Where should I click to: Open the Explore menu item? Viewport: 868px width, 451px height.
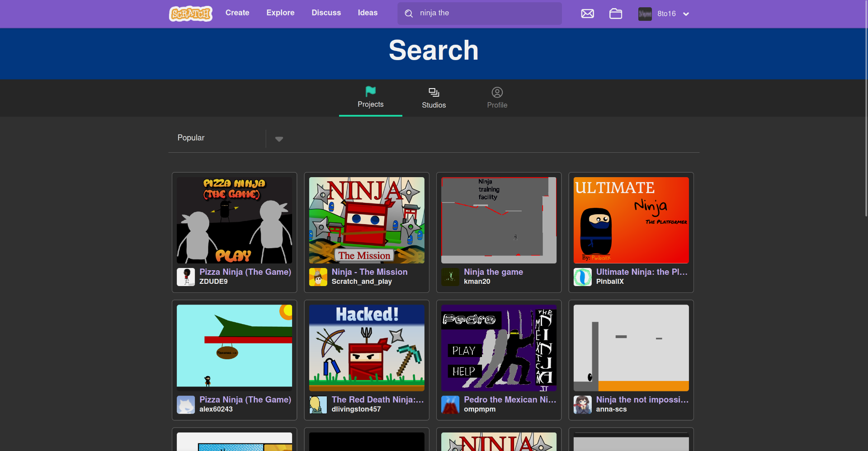coord(280,13)
